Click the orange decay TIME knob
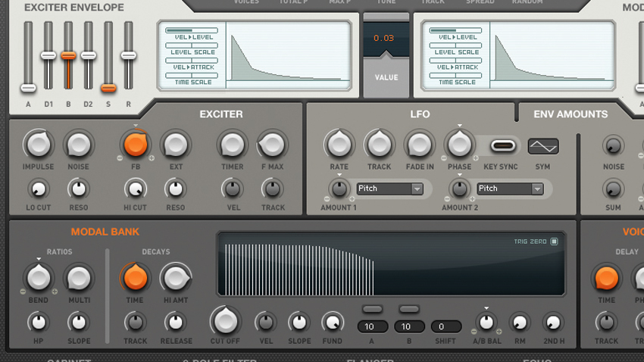The width and height of the screenshot is (644, 362). (x=135, y=278)
